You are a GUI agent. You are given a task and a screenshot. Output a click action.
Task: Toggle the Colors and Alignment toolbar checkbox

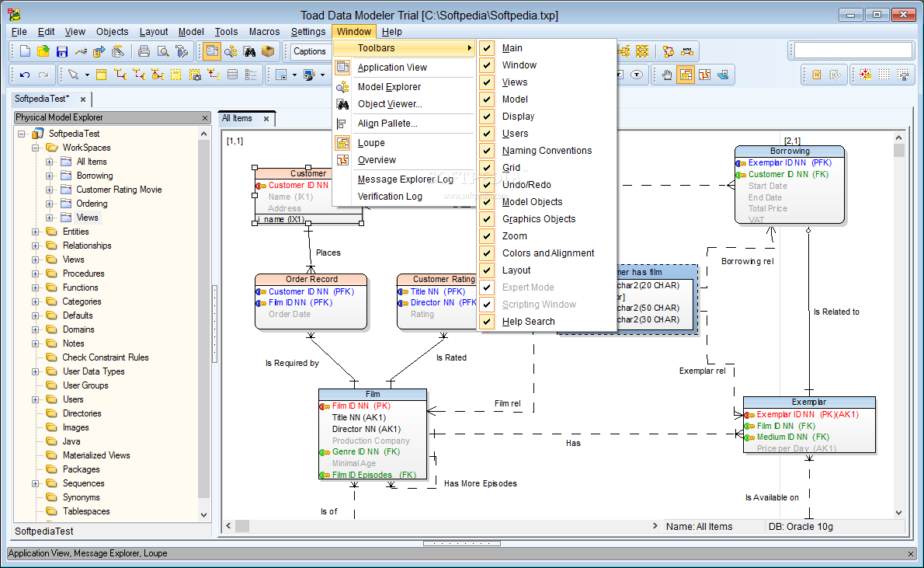tap(487, 253)
